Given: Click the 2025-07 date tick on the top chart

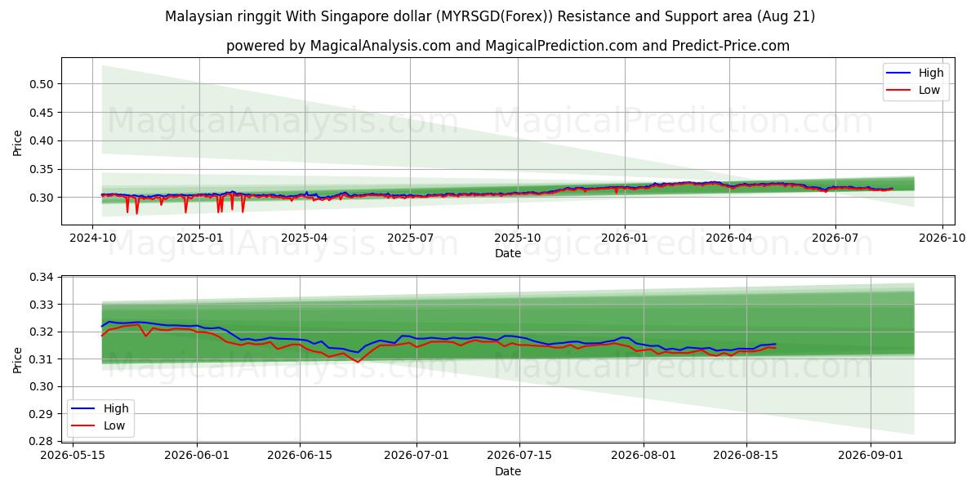Looking at the screenshot, I should click(x=410, y=238).
